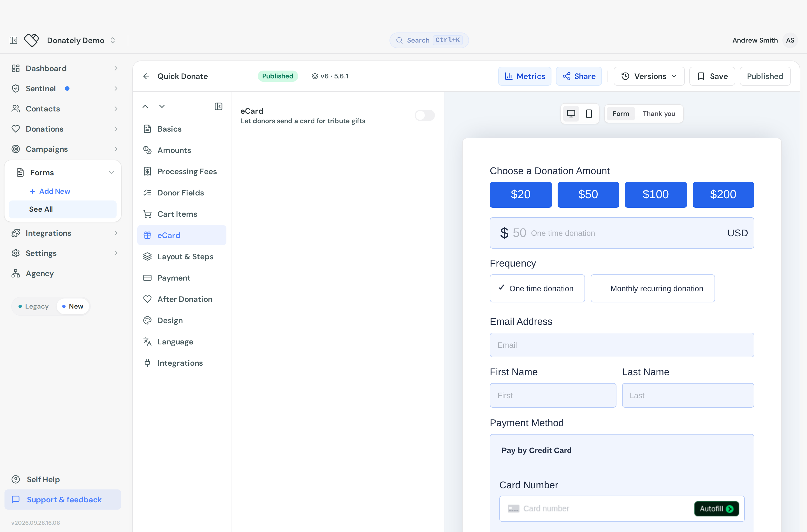Switch to desktop preview
The height and width of the screenshot is (532, 807).
[571, 114]
